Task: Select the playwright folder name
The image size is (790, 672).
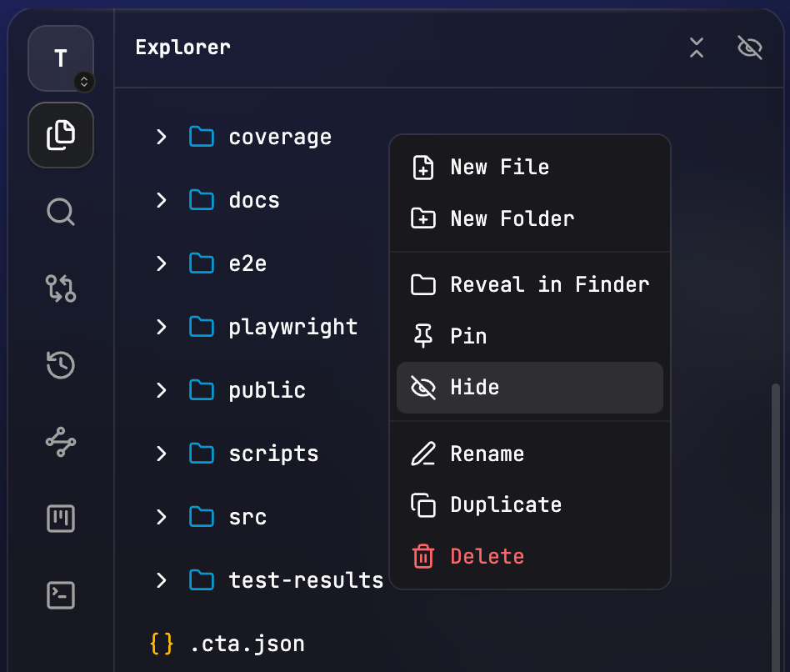Action: click(293, 328)
